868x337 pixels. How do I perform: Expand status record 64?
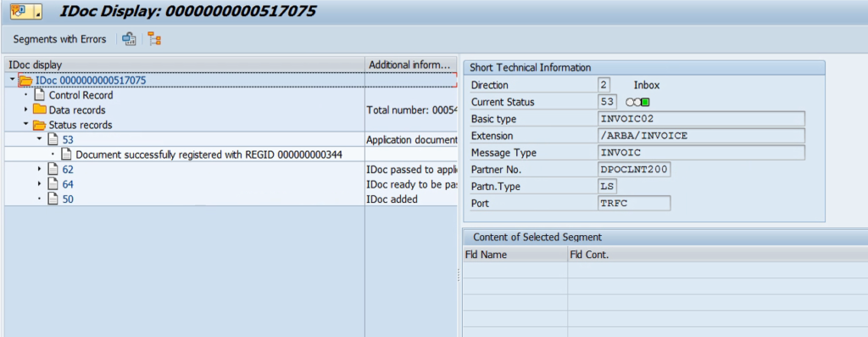pyautogui.click(x=39, y=184)
